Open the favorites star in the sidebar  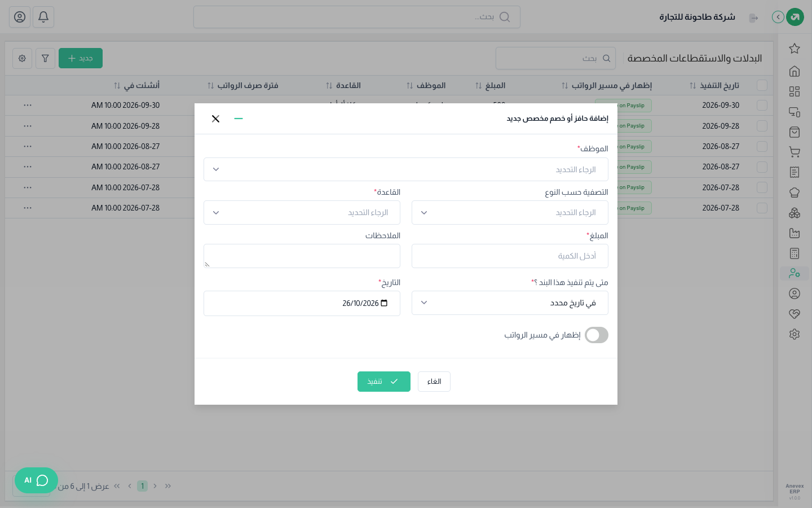point(795,49)
